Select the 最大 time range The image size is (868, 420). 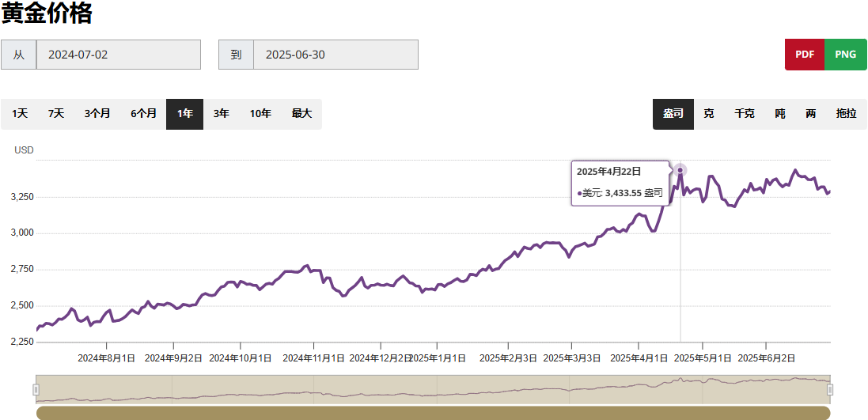301,114
